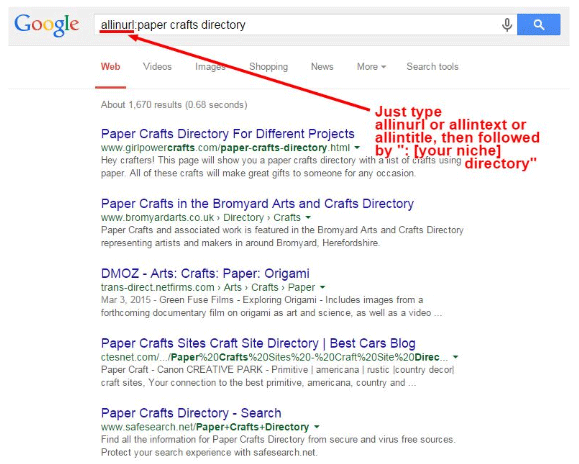Switch to the Videos tab
Image resolution: width=579 pixels, height=464 pixels.
tap(157, 67)
